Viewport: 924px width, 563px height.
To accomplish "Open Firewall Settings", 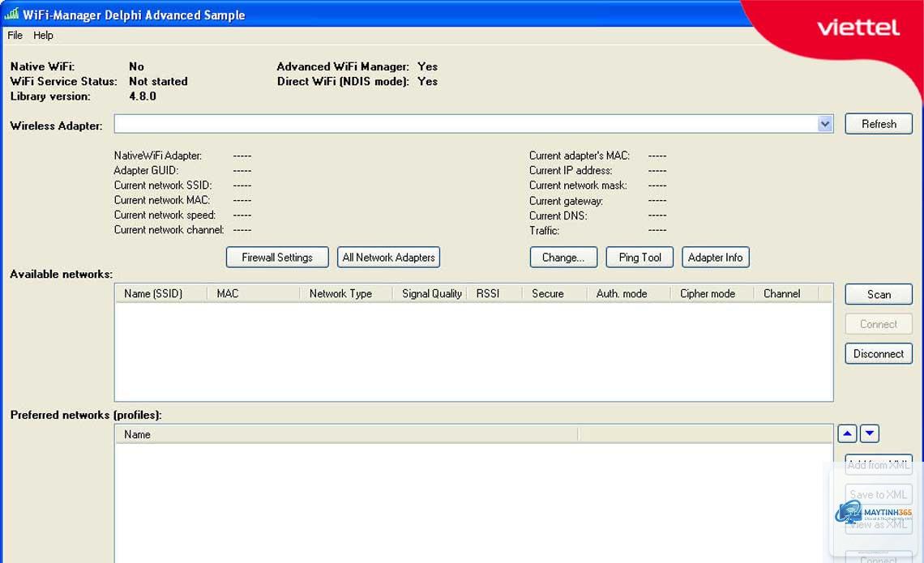I will pos(277,258).
